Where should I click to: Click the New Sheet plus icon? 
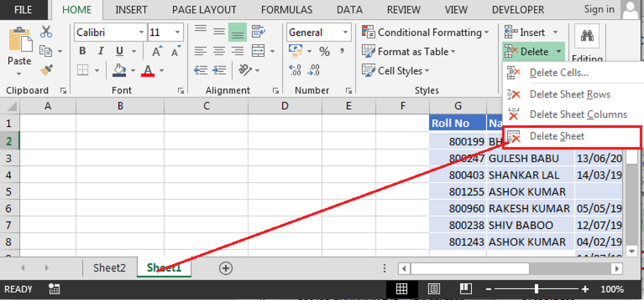[x=225, y=268]
